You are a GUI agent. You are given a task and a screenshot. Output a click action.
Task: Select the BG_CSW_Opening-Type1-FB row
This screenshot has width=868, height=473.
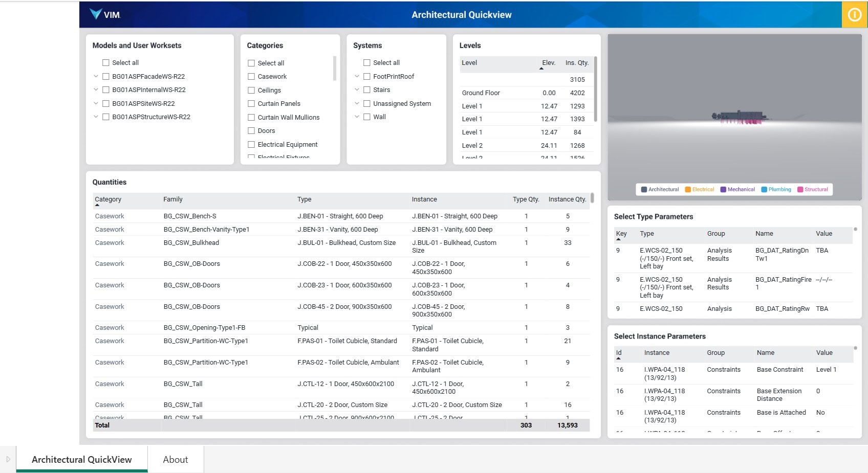tap(341, 328)
